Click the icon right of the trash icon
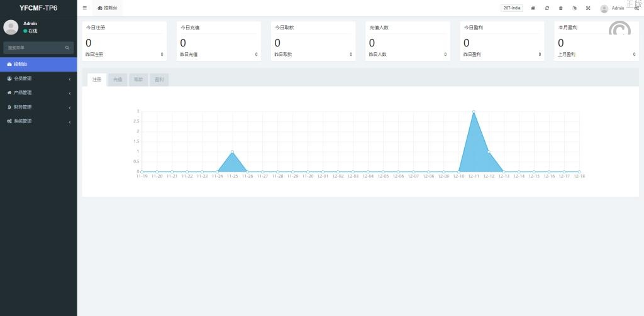 pos(574,8)
